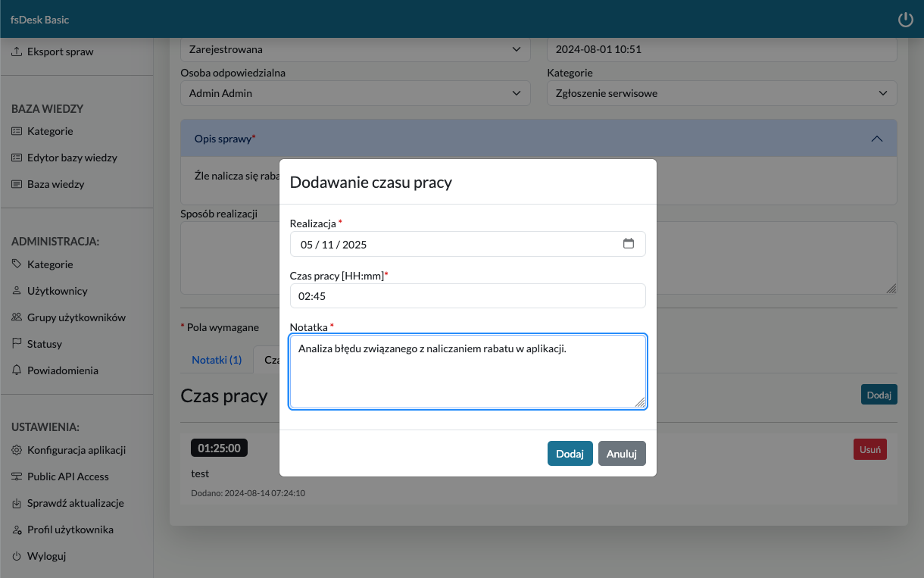The image size is (924, 578).
Task: Click Dodaj button in the dialog
Action: click(x=570, y=454)
